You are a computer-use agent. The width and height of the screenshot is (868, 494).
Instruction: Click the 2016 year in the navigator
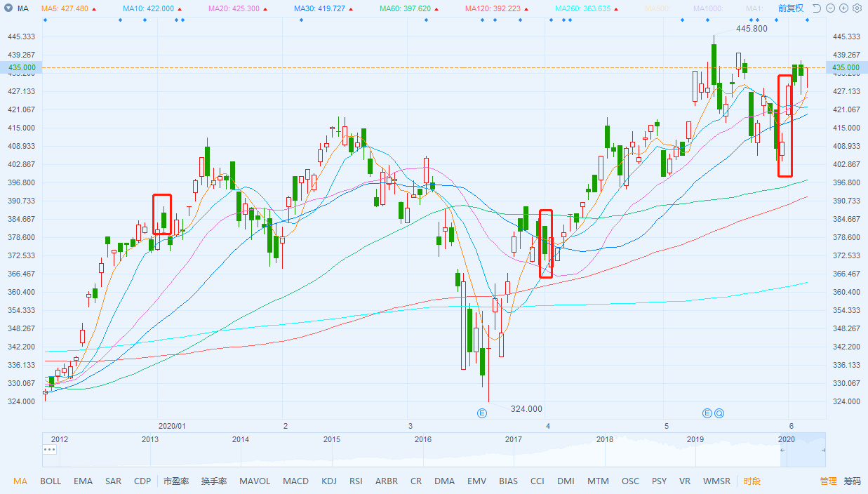tap(423, 440)
